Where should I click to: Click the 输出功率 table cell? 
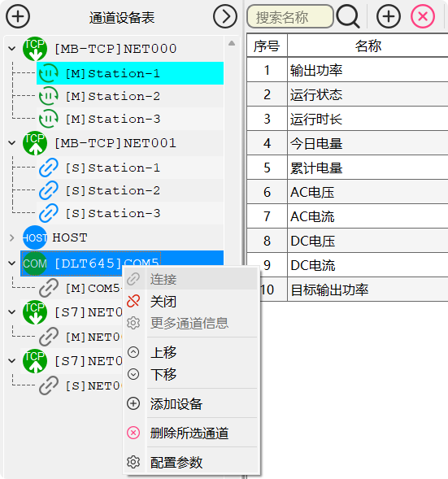point(368,70)
